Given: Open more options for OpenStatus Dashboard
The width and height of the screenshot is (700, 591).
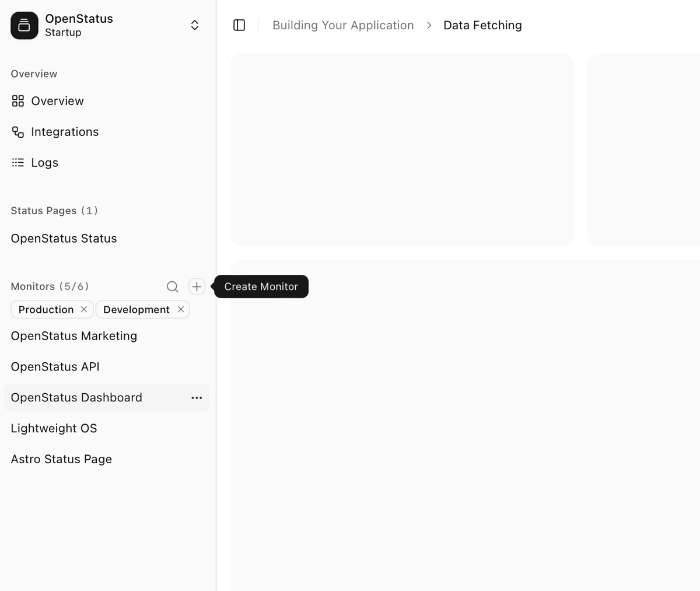Looking at the screenshot, I should coord(197,398).
